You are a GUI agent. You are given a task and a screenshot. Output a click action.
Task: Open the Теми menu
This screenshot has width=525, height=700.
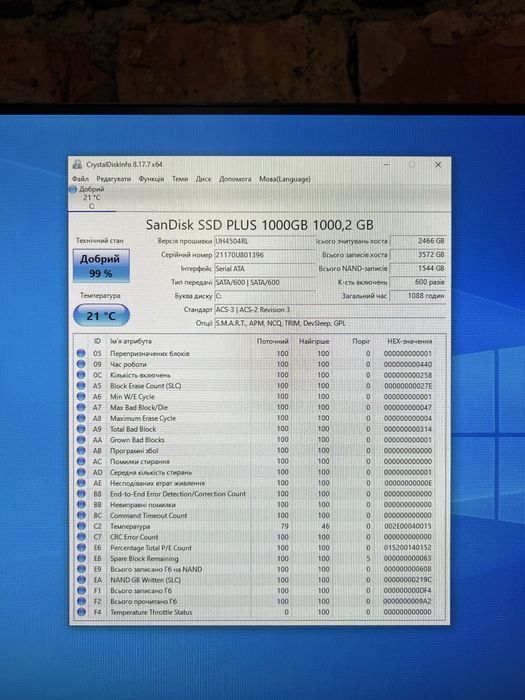click(180, 179)
